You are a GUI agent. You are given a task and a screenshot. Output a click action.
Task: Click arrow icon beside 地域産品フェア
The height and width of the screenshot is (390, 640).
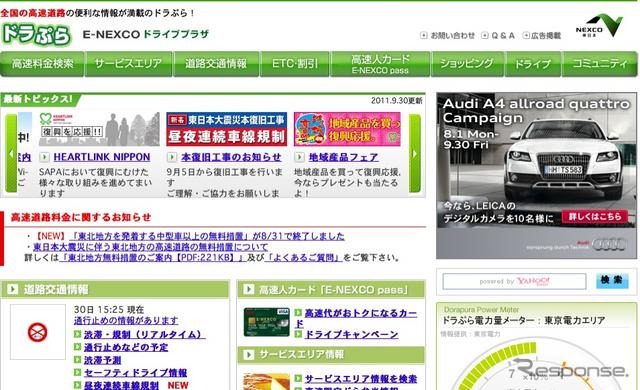click(300, 157)
